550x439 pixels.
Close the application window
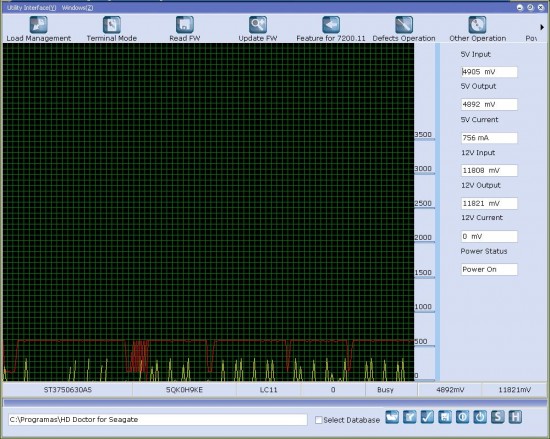coord(541,7)
